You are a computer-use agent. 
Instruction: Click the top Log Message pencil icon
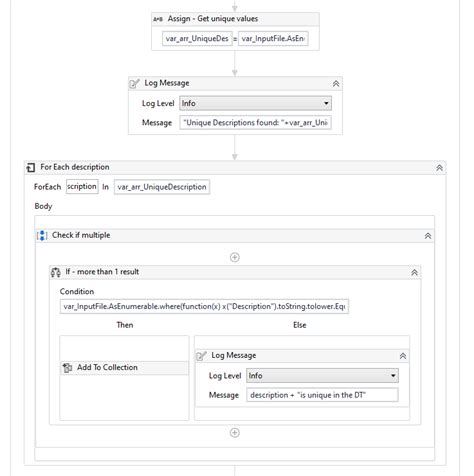tap(134, 83)
